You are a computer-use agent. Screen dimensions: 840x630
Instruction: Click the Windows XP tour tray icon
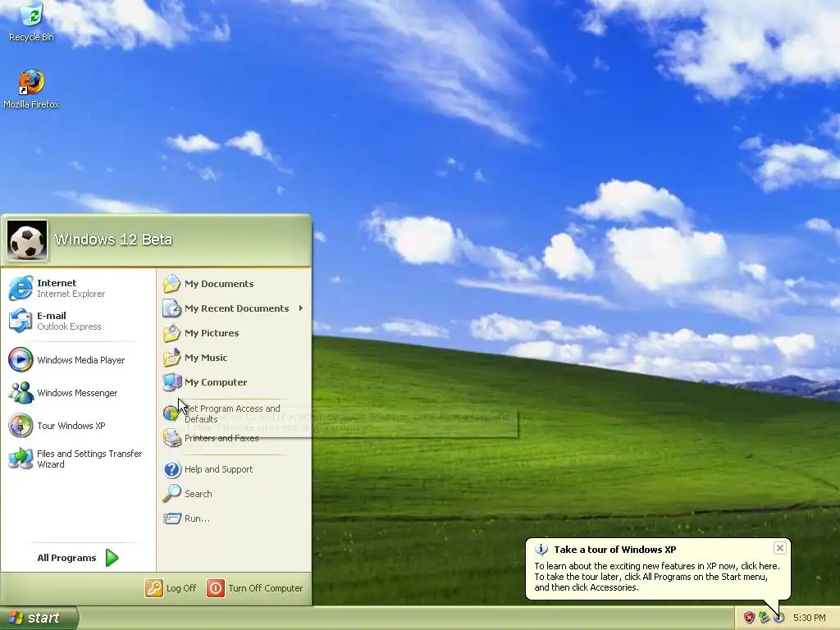pyautogui.click(x=779, y=618)
